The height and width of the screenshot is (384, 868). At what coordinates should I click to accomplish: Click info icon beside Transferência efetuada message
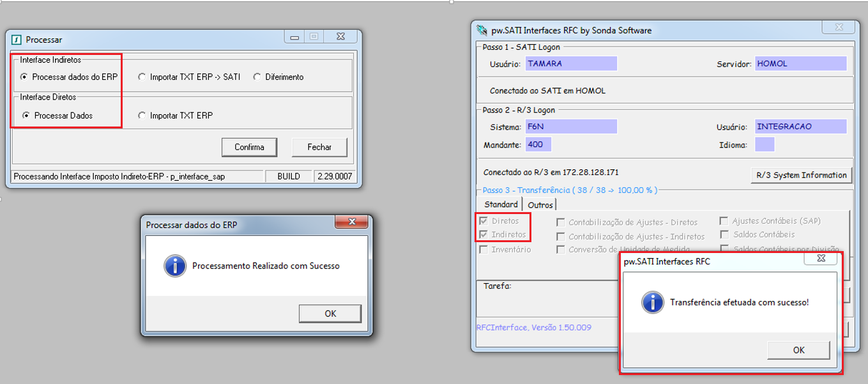(653, 302)
